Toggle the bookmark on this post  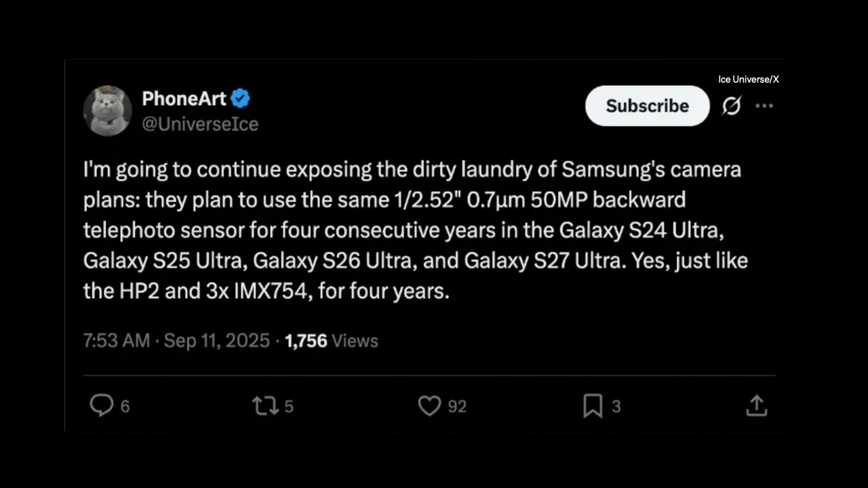(591, 405)
